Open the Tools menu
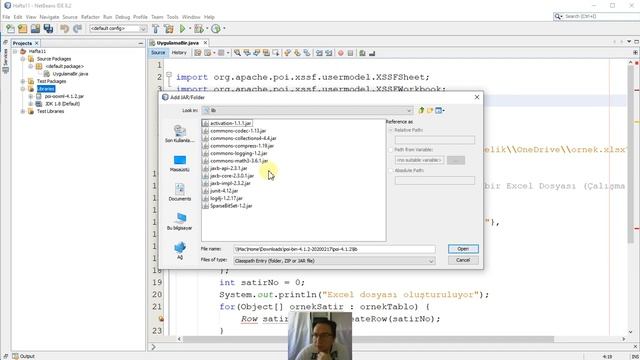Viewport: 640px width, 360px height. click(x=172, y=17)
